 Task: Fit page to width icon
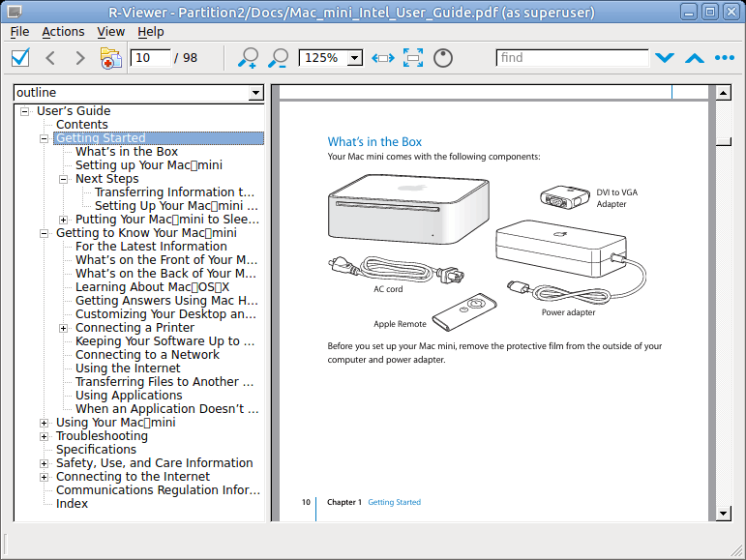383,58
